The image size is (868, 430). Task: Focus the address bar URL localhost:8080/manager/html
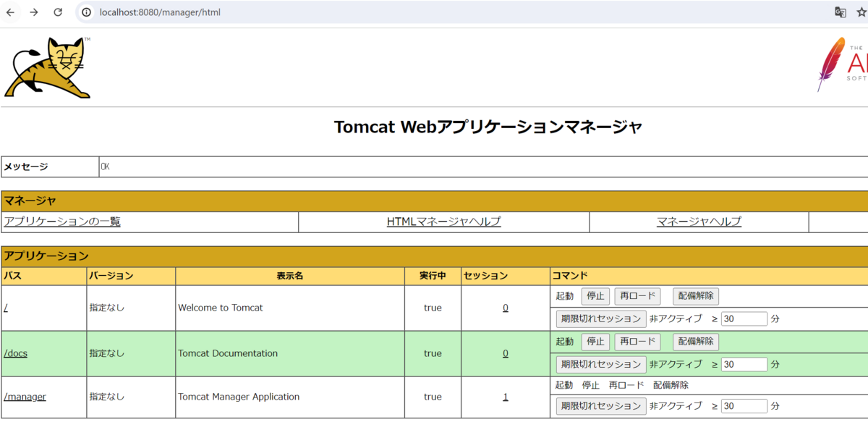(160, 12)
